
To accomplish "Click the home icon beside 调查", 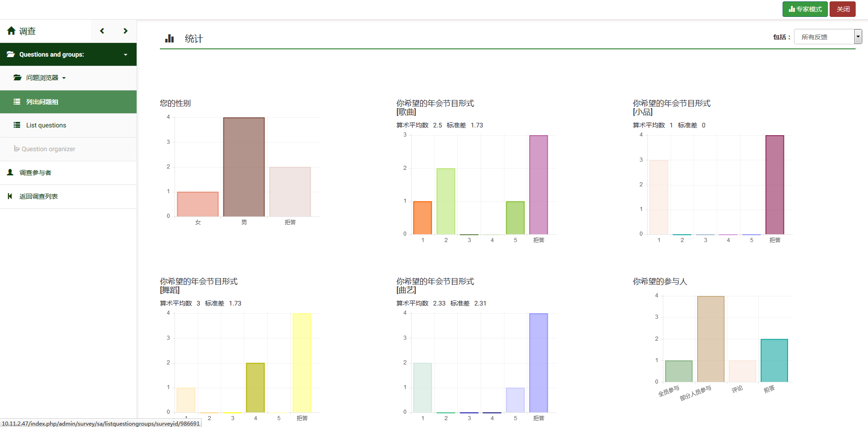I will click(11, 31).
